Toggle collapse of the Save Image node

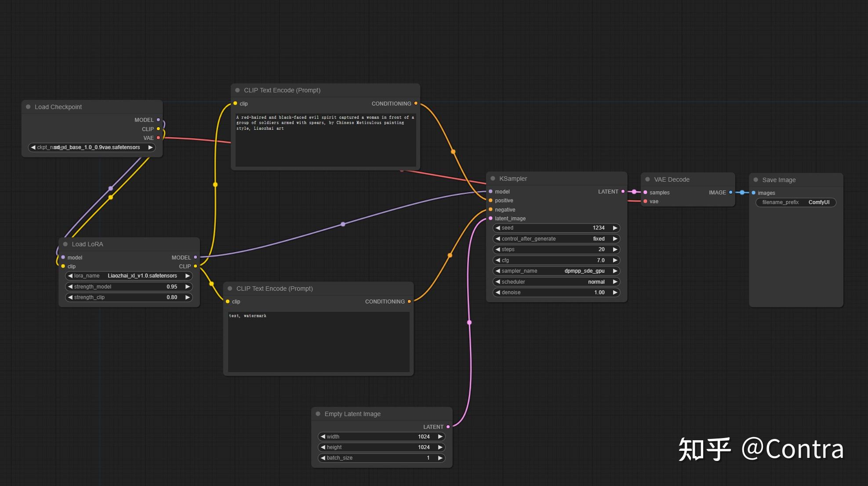coord(755,179)
